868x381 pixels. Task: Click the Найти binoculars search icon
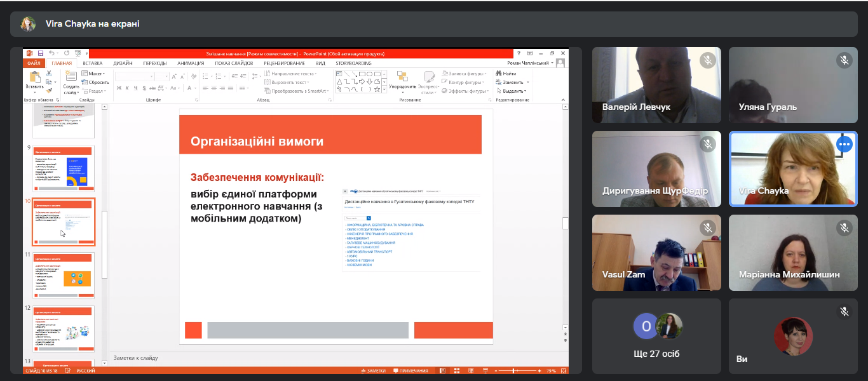pos(499,74)
